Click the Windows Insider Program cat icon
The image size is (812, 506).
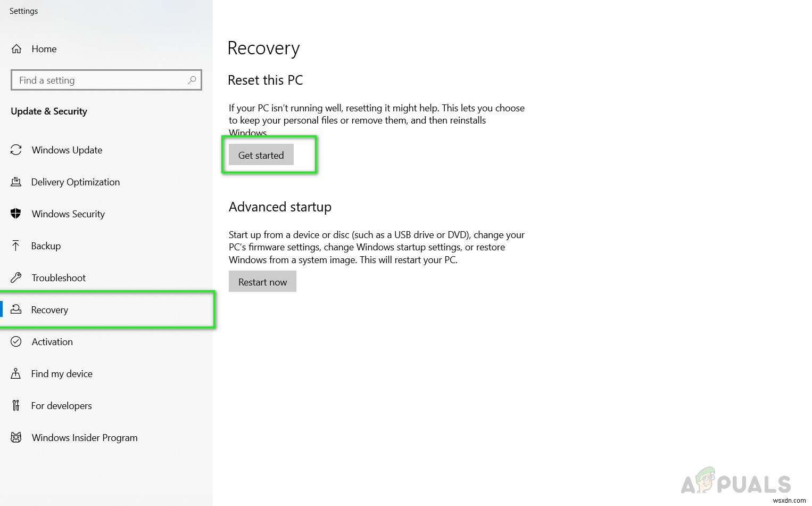pyautogui.click(x=16, y=437)
